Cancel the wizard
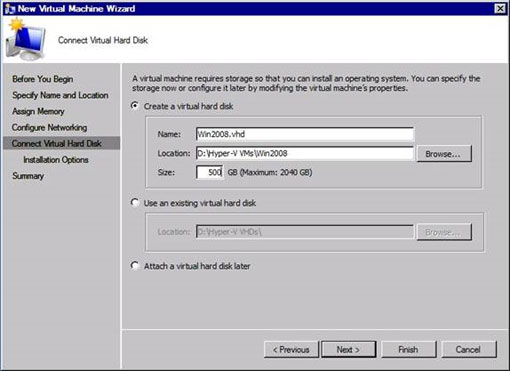The image size is (510, 371). (469, 349)
